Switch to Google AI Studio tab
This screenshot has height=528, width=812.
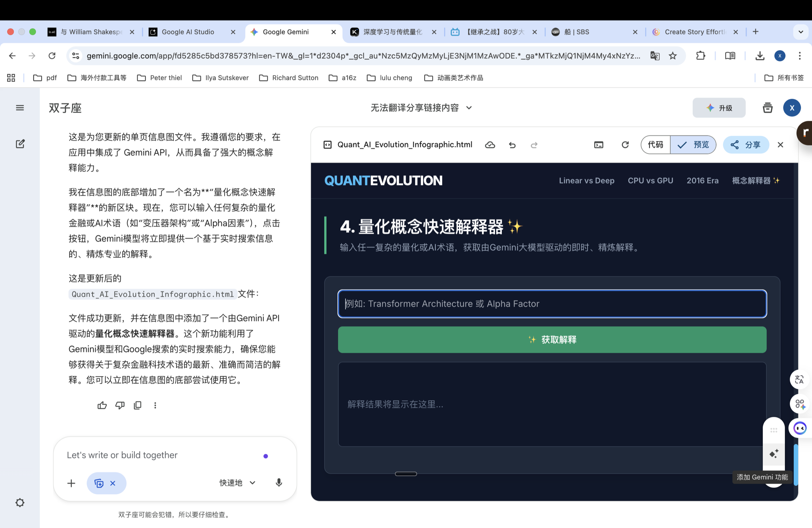188,32
